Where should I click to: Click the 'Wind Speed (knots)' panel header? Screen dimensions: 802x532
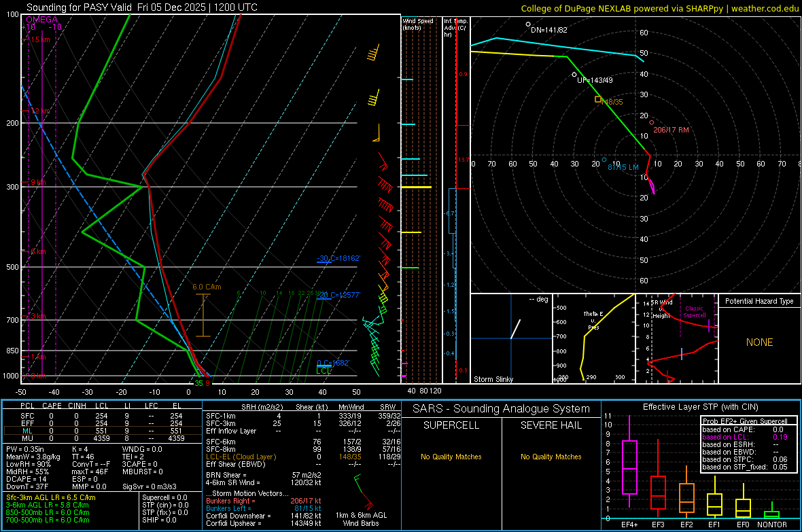[418, 24]
